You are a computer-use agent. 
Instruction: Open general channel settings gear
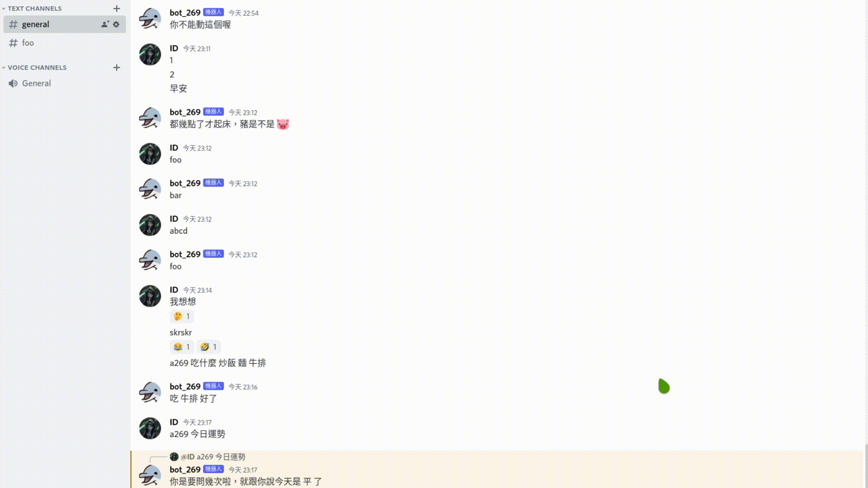click(116, 24)
